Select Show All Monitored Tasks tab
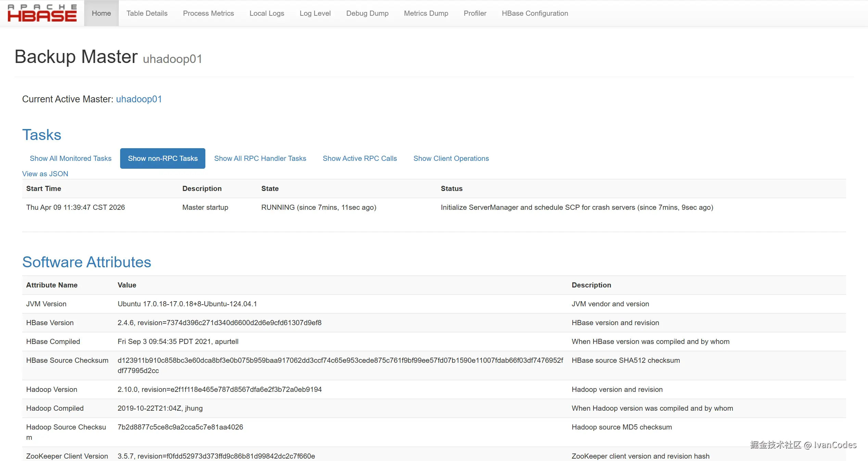The image size is (868, 461). click(x=71, y=158)
